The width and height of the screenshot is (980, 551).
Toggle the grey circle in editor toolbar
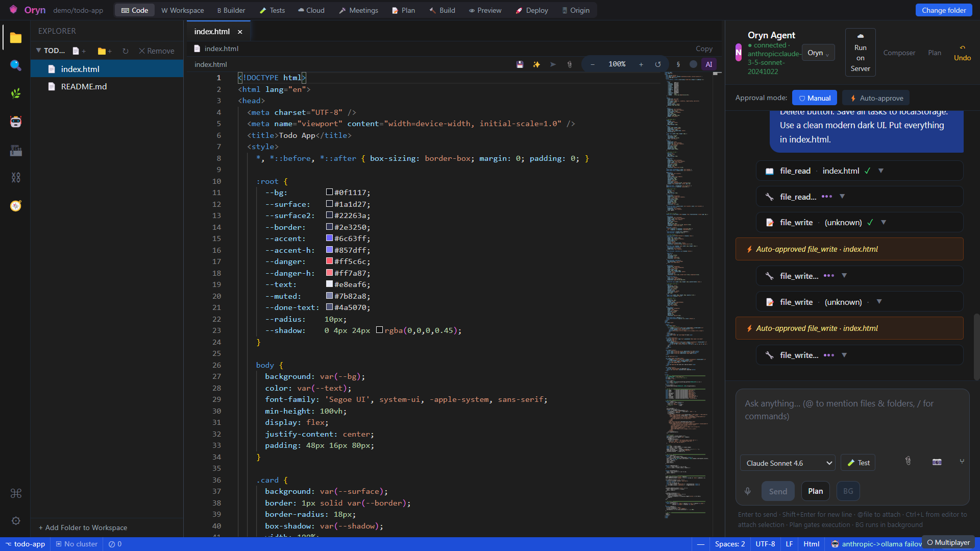coord(693,64)
